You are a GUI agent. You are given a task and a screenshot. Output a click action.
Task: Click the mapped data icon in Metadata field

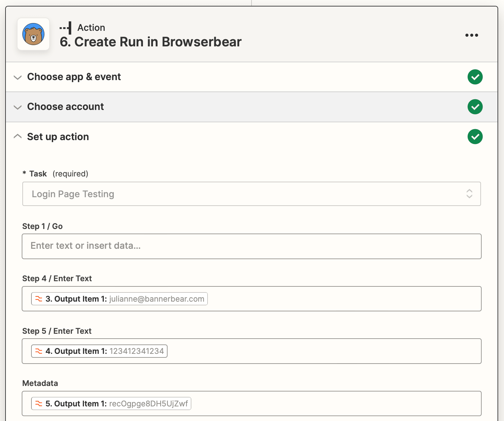point(38,403)
